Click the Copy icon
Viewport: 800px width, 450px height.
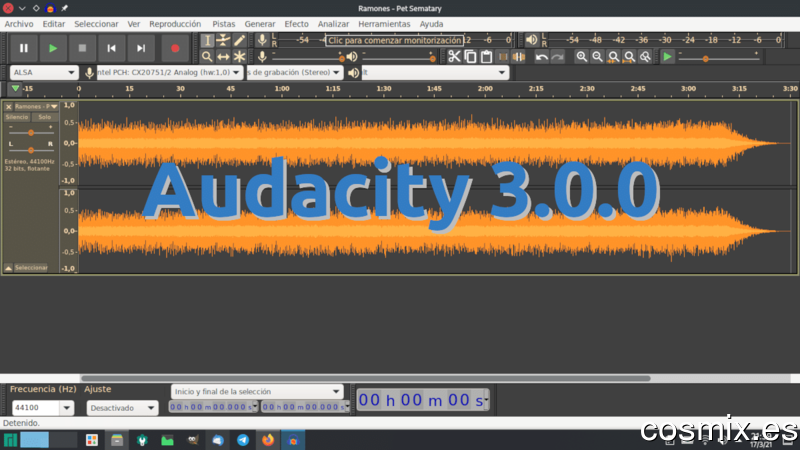[x=470, y=57]
